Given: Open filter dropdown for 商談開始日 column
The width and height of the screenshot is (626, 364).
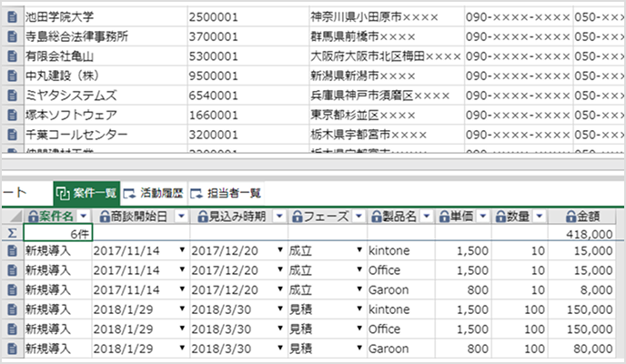Looking at the screenshot, I should click(x=181, y=217).
